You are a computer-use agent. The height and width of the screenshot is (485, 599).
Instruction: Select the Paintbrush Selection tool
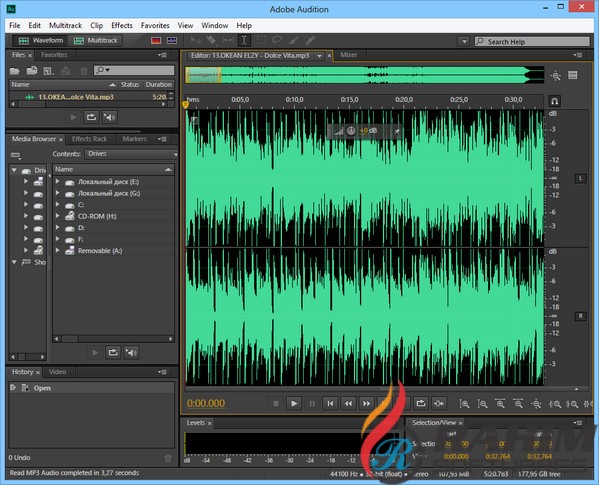click(293, 40)
